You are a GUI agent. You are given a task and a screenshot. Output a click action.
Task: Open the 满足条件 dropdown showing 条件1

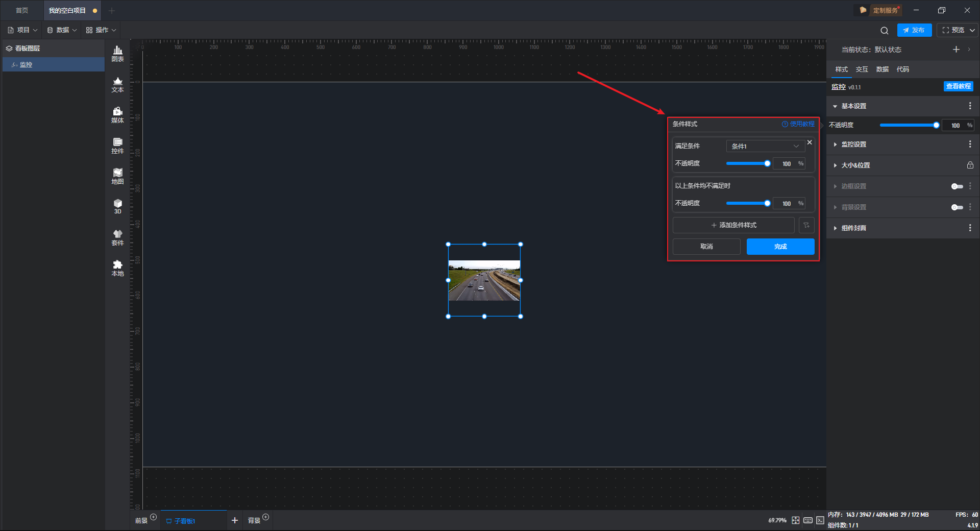[765, 147]
